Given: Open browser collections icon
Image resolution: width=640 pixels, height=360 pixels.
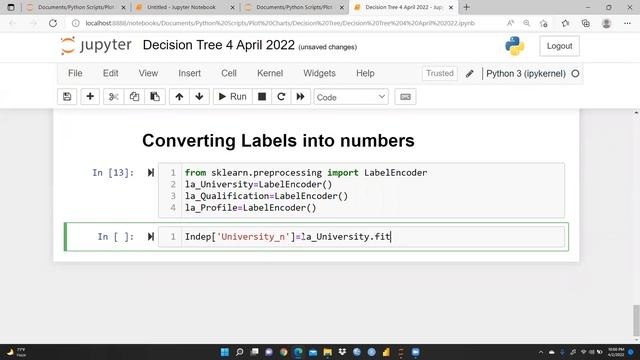Looking at the screenshot, I should click(x=586, y=23).
